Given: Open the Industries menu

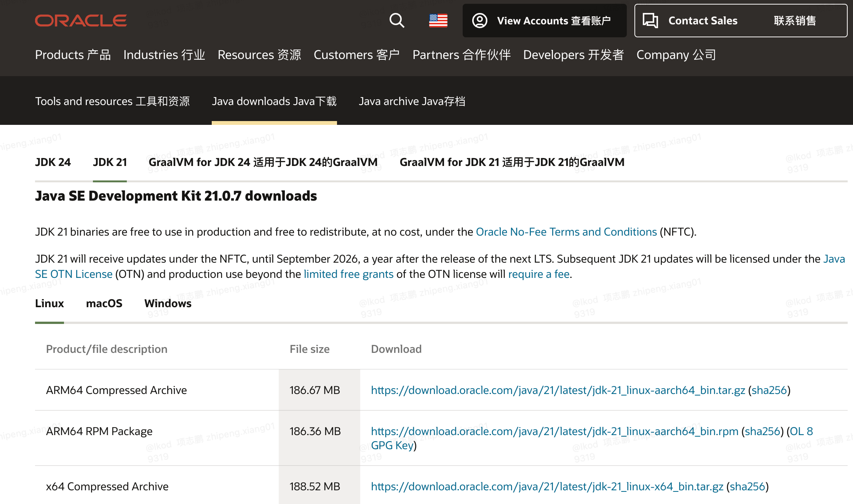Looking at the screenshot, I should [x=165, y=55].
